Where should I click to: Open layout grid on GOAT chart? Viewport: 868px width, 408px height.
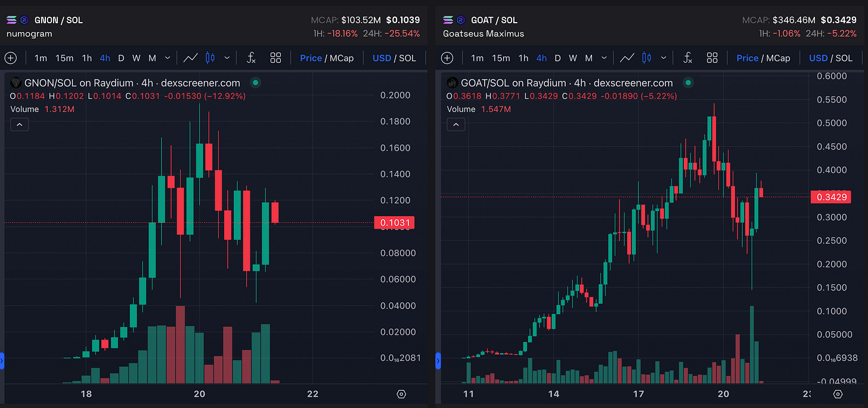(x=712, y=58)
